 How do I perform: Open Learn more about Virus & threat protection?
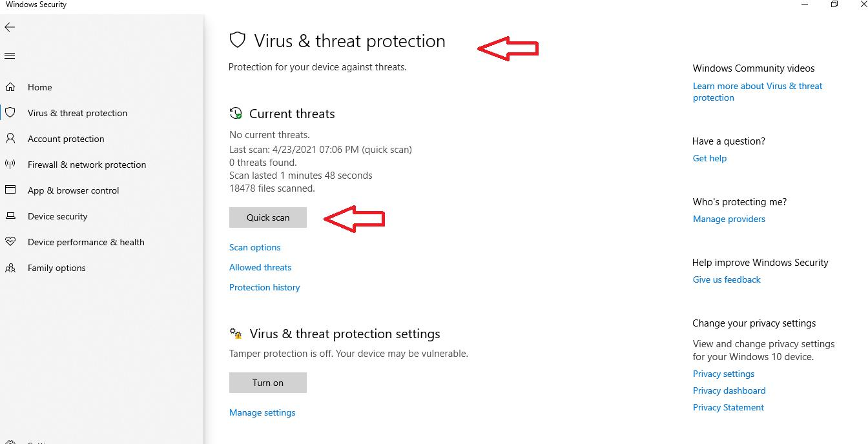pos(758,92)
